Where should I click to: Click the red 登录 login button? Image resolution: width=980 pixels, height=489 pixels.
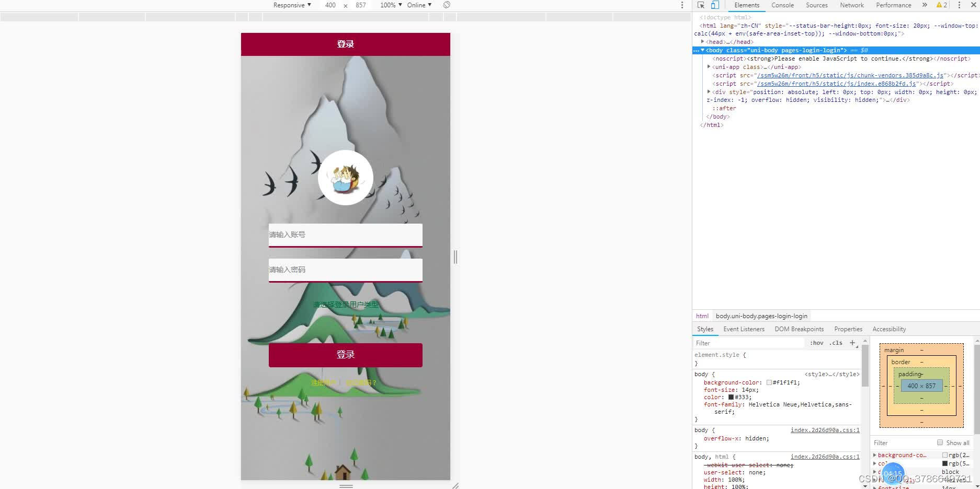pos(345,355)
